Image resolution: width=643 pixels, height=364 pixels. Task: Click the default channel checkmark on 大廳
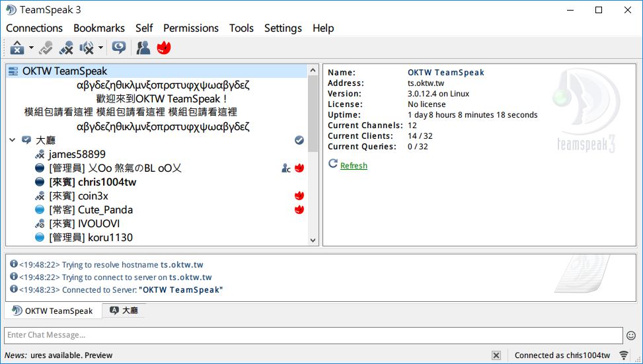tap(299, 140)
